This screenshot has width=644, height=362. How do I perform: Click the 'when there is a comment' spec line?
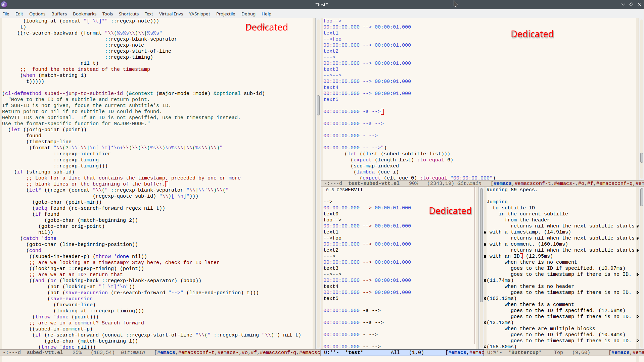tap(539, 304)
